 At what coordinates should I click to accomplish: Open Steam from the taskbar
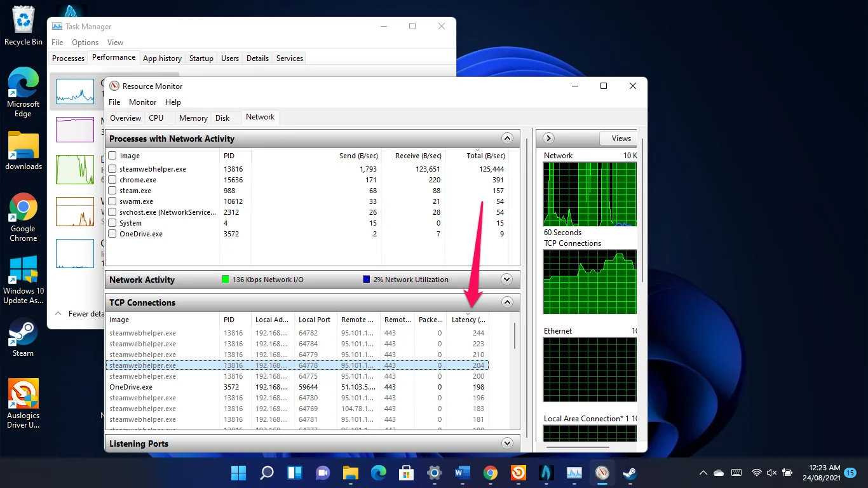630,473
